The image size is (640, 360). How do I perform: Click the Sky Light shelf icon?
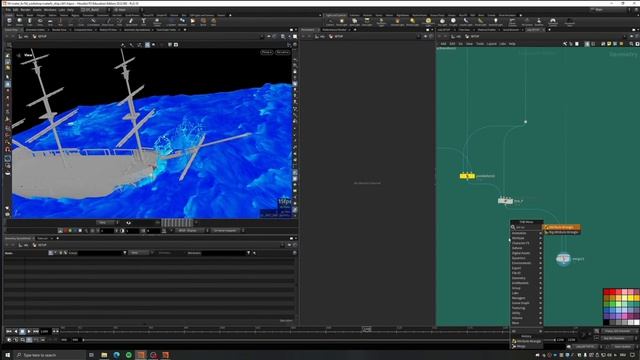tap(442, 22)
